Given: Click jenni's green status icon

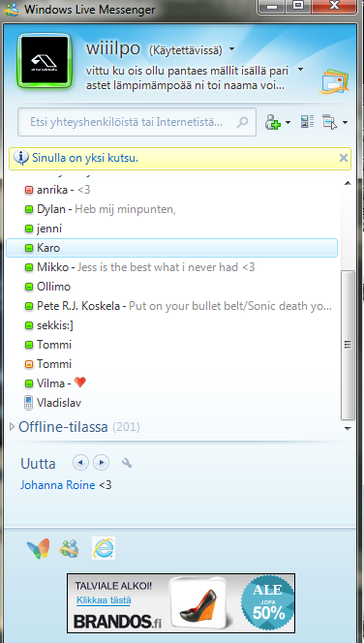Looking at the screenshot, I should pos(29,229).
